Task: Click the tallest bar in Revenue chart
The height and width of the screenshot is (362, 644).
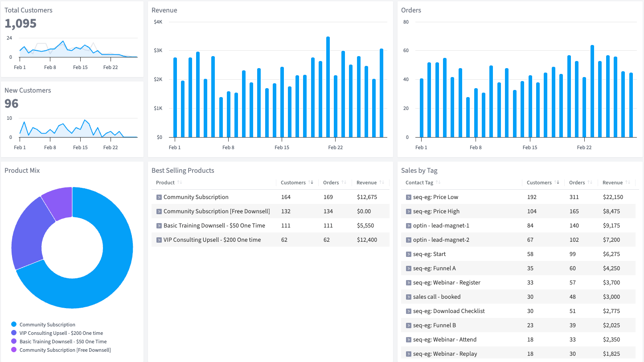Action: [328, 87]
